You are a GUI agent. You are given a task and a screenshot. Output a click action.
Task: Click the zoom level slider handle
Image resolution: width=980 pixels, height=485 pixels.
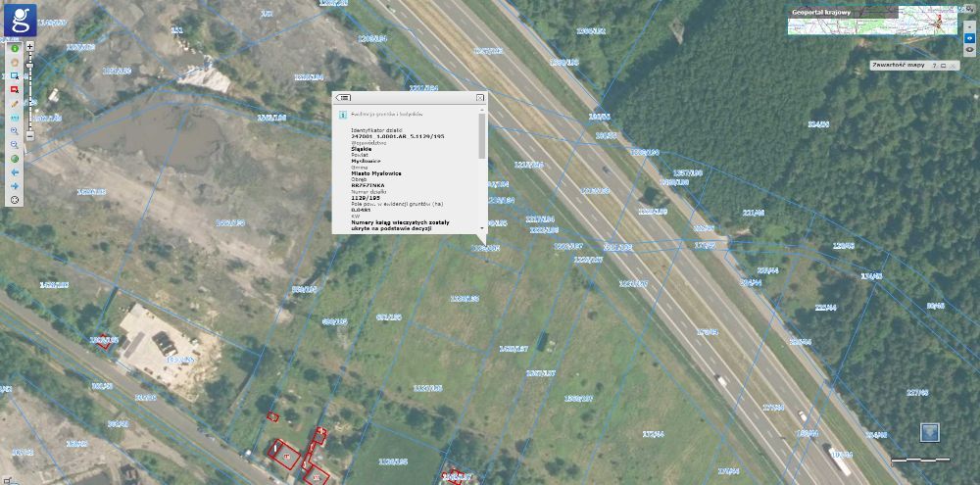(29, 65)
